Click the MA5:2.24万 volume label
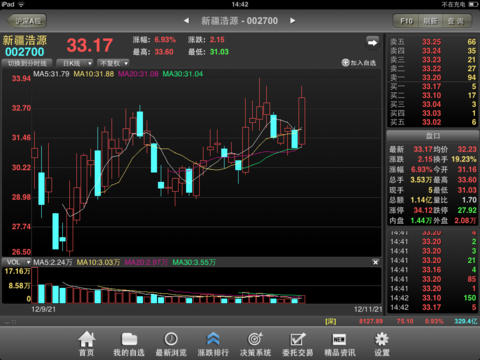 [x=53, y=262]
